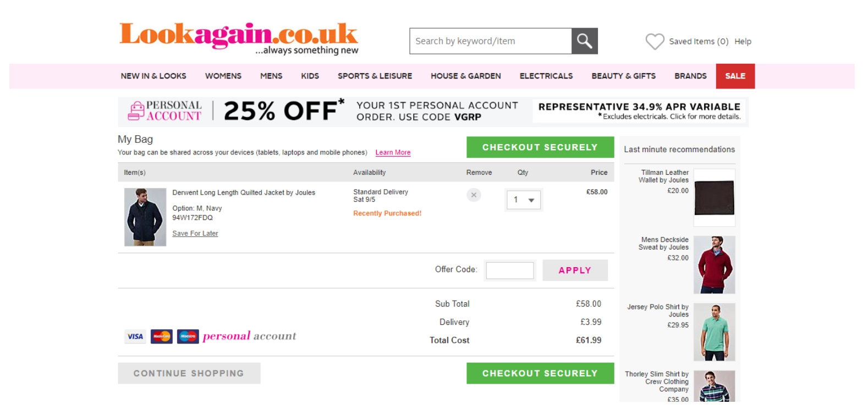Click the Maestro payment icon
Image resolution: width=868 pixels, height=415 pixels.
188,336
